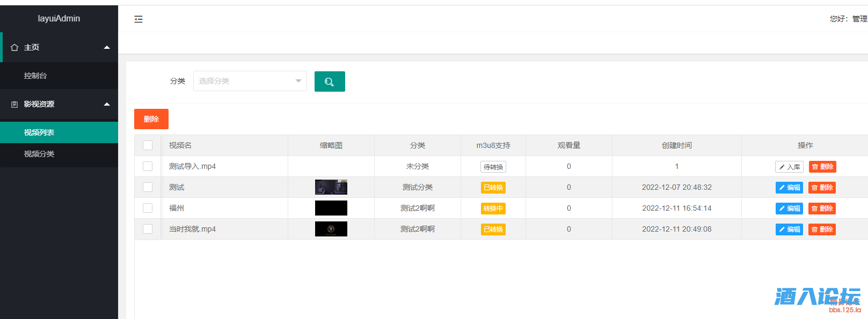
Task: Click trash 删除 button in 测试导入.mp4 row
Action: coord(822,167)
